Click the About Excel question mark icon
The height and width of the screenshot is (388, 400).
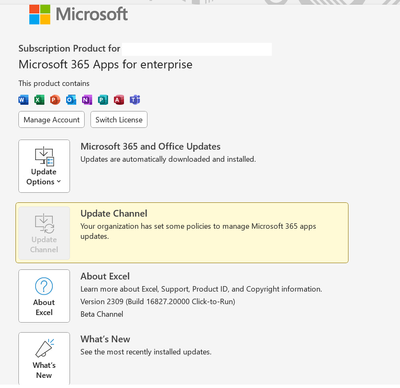click(44, 286)
